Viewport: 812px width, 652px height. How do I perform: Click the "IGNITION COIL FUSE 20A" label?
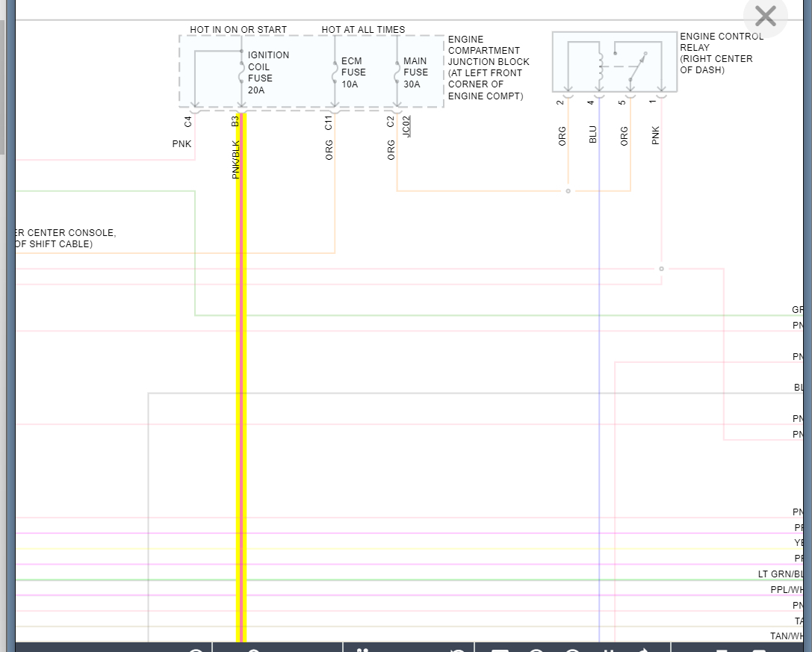(268, 72)
